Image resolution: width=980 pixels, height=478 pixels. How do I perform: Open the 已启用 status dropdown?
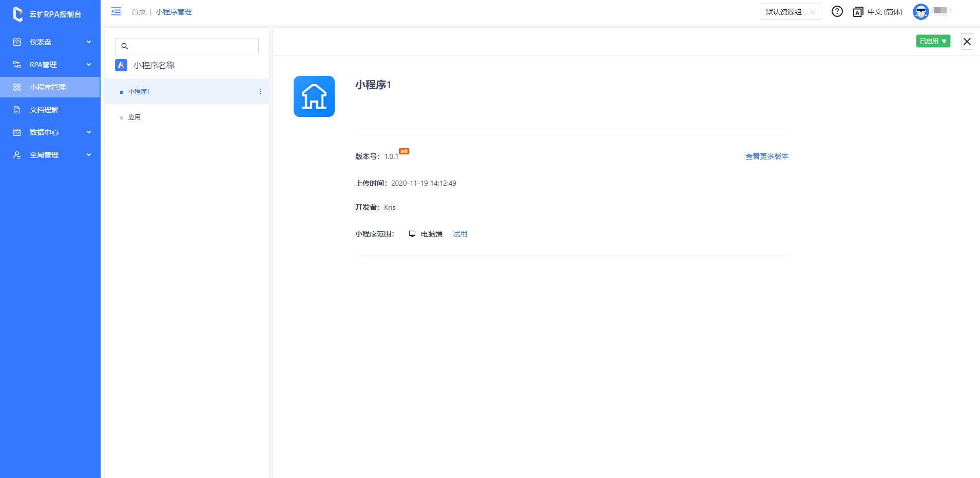click(933, 42)
